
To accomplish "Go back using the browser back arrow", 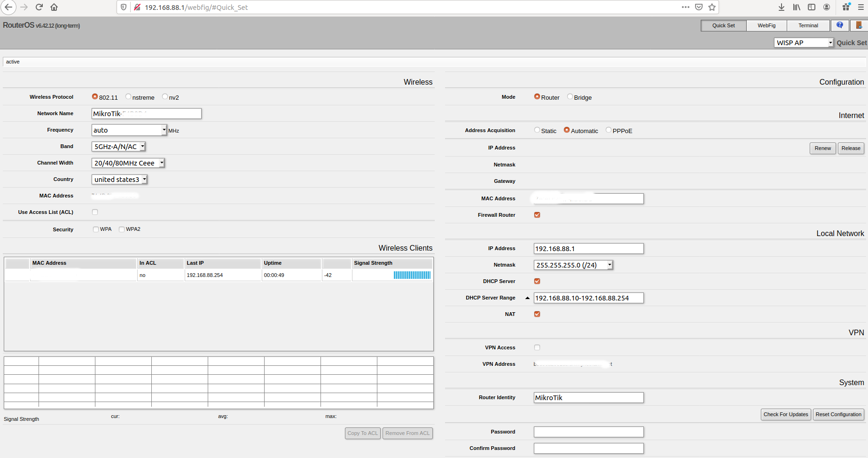I will (8, 7).
